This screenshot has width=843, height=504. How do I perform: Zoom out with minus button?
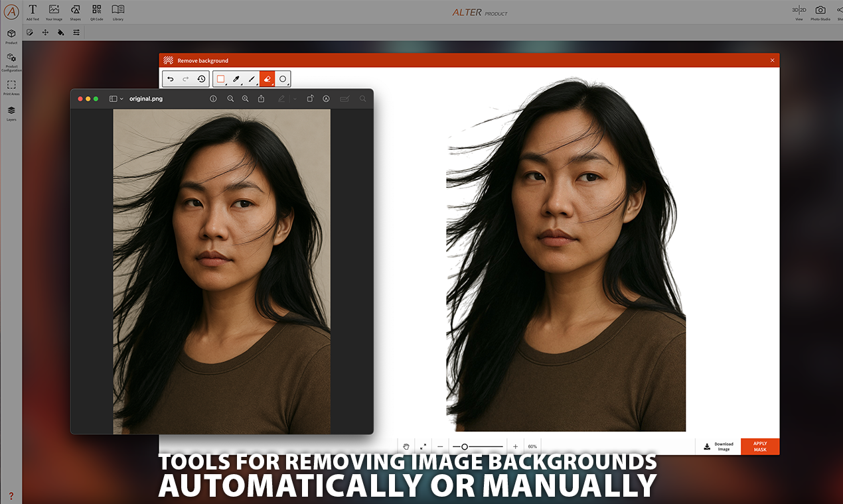coord(440,446)
